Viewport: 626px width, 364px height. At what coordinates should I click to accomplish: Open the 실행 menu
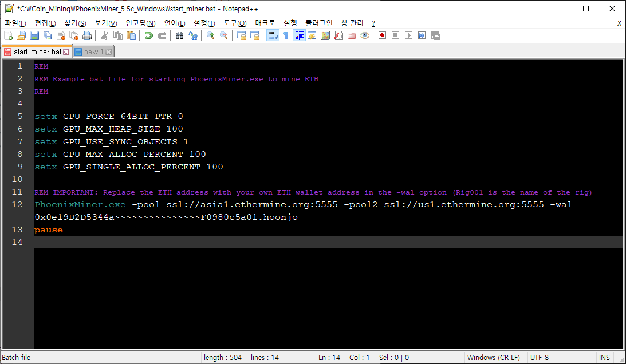[x=290, y=23]
